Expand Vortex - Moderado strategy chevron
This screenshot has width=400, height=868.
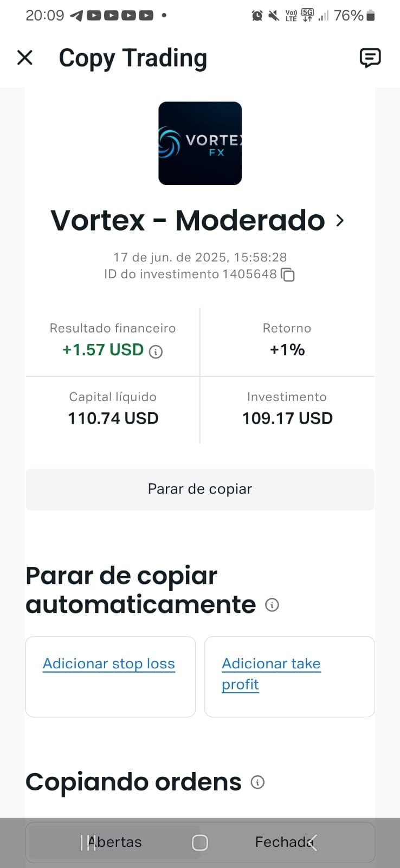pos(340,221)
